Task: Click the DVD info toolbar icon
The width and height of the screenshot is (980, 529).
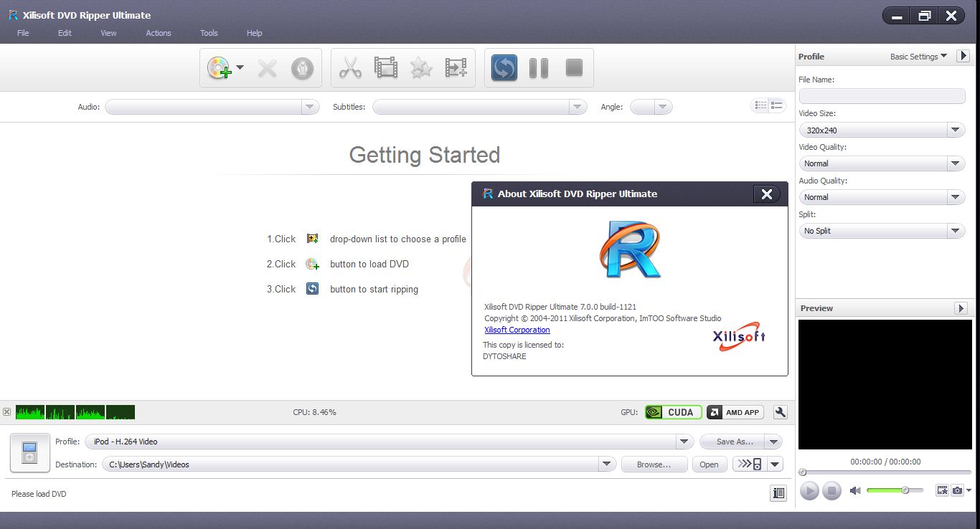Action: (303, 68)
